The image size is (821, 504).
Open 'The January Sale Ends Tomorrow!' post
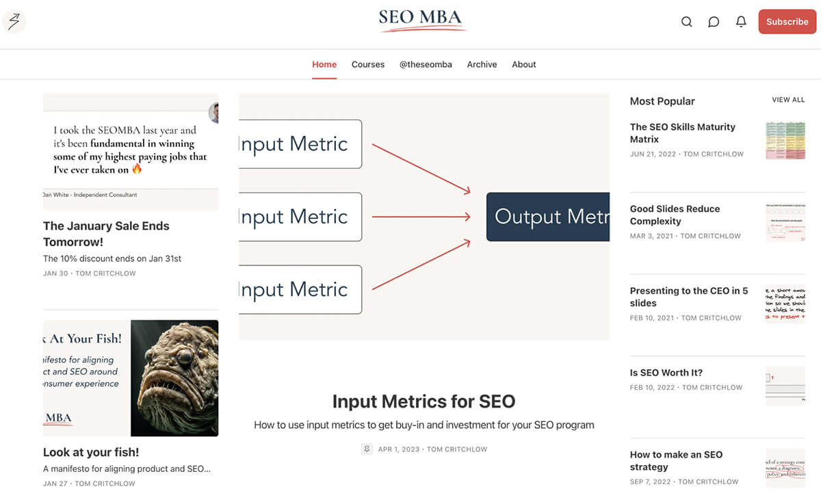106,233
